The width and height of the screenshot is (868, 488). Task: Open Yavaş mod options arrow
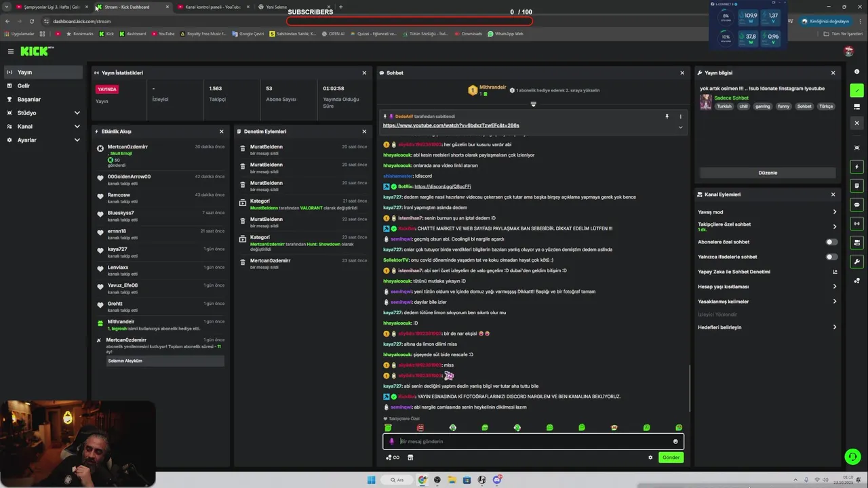coord(835,212)
